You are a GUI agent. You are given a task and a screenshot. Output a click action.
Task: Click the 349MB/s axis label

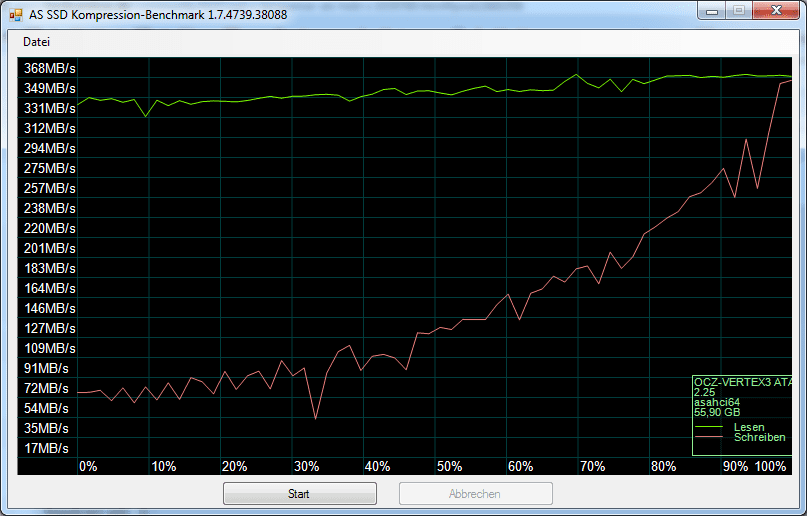pos(49,88)
